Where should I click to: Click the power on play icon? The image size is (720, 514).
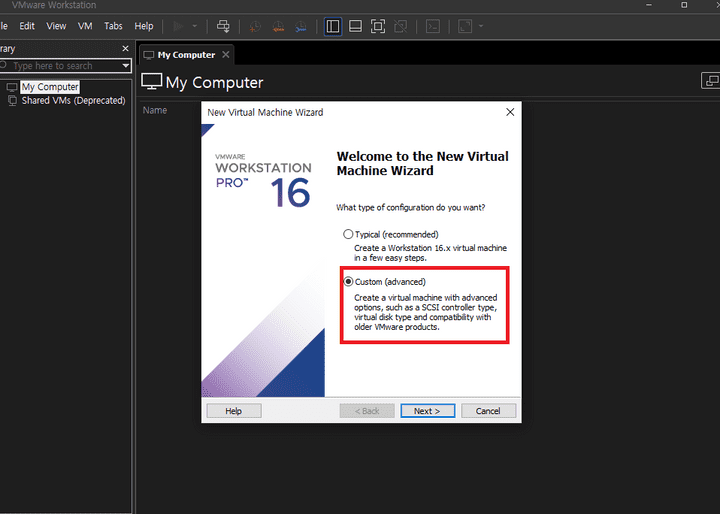(x=178, y=26)
